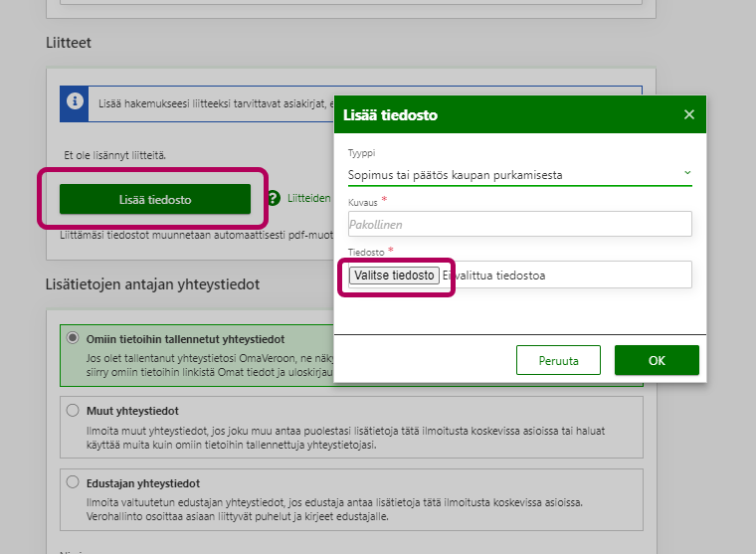Focus the Kuvaus description input field
756x554 pixels.
pyautogui.click(x=519, y=225)
